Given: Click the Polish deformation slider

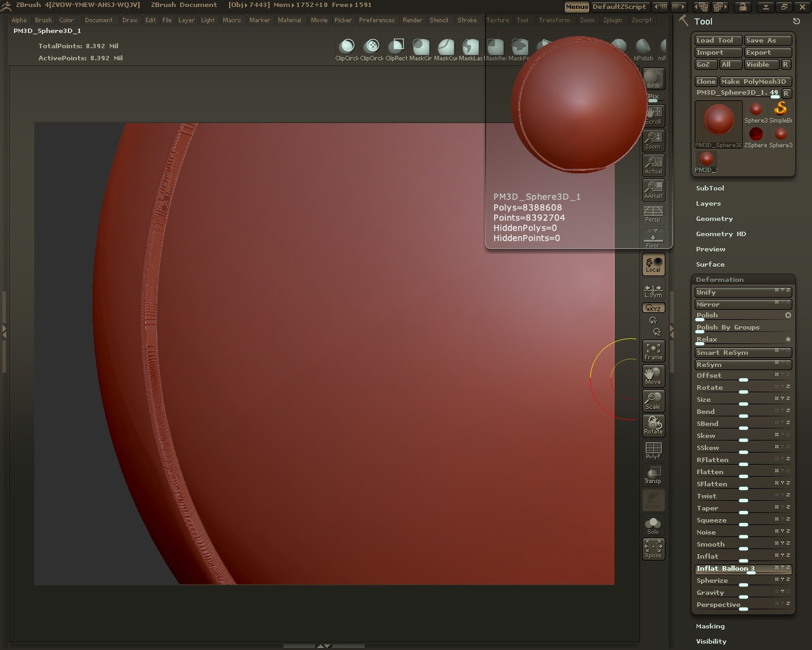Looking at the screenshot, I should click(743, 315).
